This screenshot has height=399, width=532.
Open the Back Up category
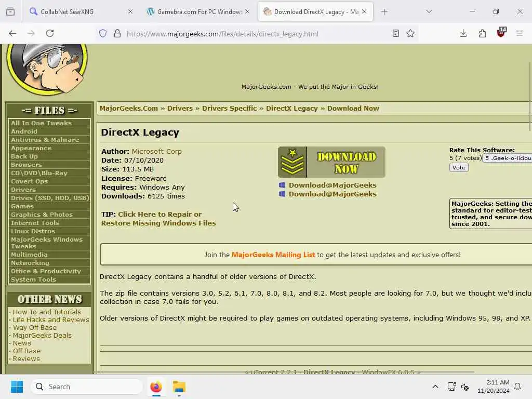coord(24,156)
